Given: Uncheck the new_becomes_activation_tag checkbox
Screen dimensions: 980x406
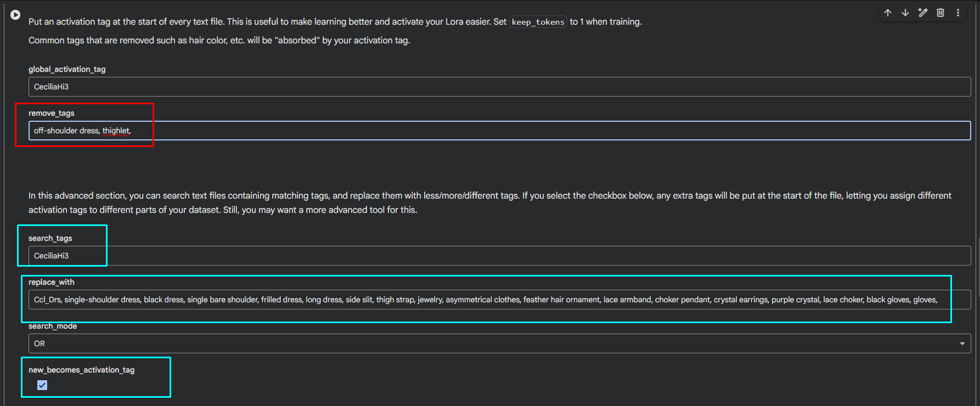Looking at the screenshot, I should coord(42,385).
